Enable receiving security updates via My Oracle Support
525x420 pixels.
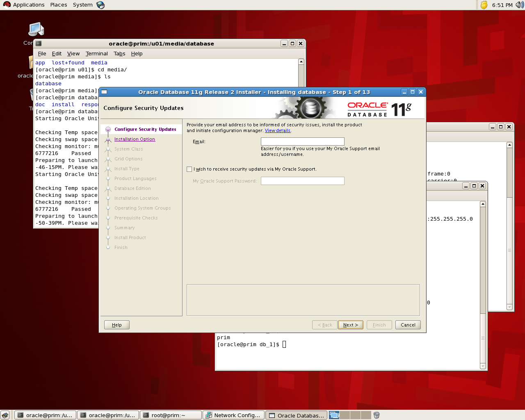tap(189, 169)
